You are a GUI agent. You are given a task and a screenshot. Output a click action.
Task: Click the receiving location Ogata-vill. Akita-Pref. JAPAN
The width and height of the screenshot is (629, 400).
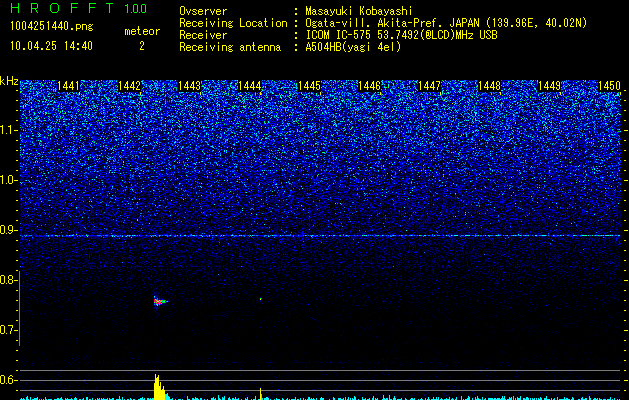point(390,23)
